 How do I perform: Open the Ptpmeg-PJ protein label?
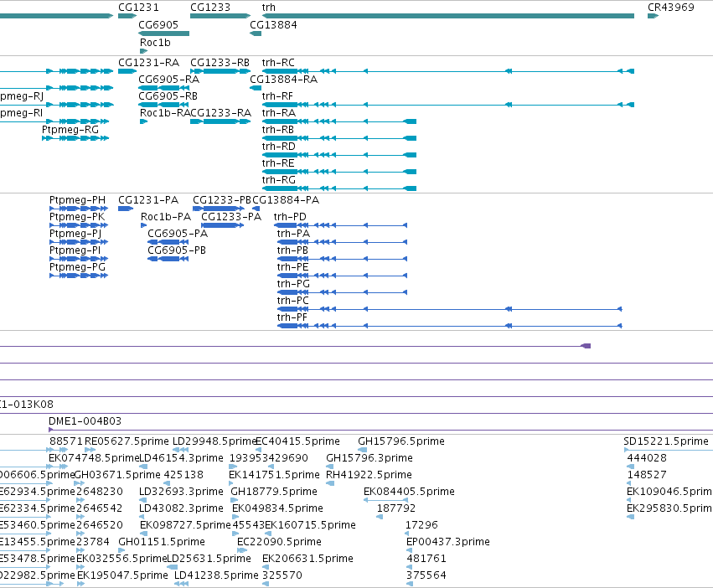pos(75,234)
